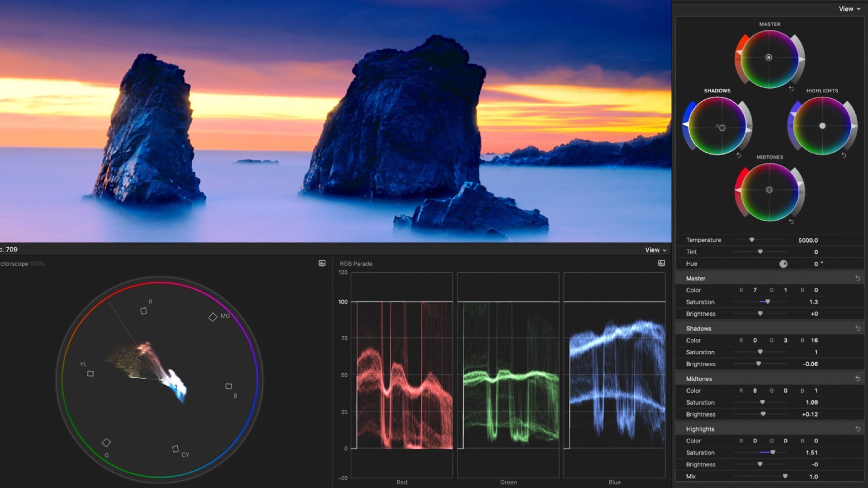Click the Master wheel center color puck

[769, 57]
